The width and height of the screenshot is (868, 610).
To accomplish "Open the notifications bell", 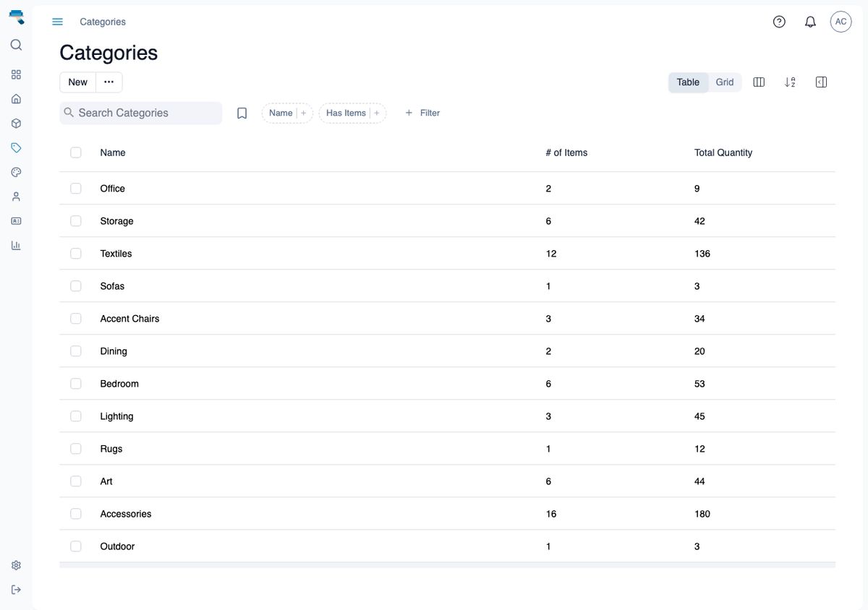I will [810, 22].
